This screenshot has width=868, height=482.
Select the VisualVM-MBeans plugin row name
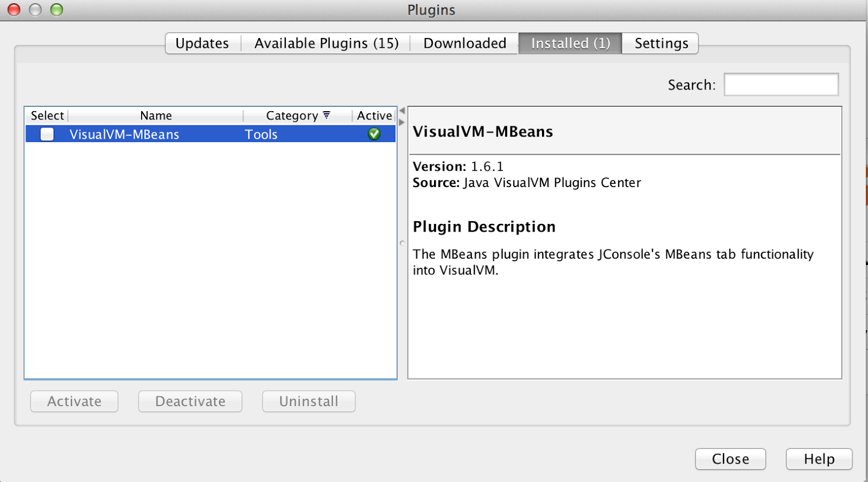coord(124,134)
